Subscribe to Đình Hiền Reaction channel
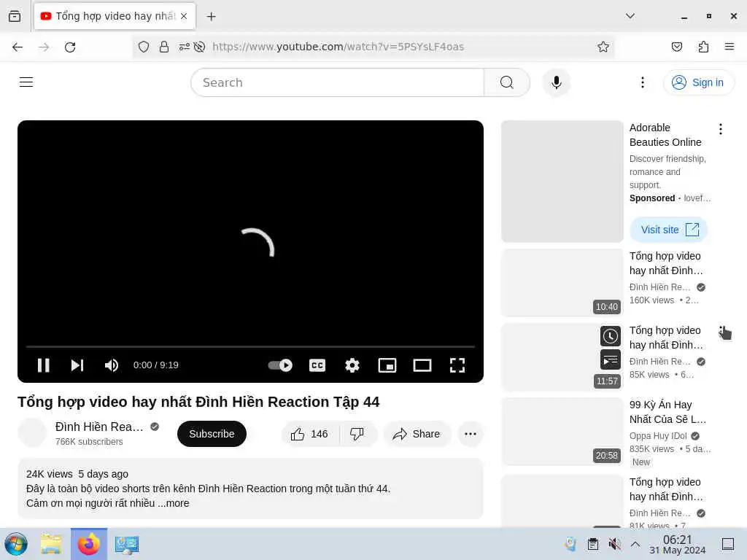This screenshot has width=747, height=560. point(212,434)
